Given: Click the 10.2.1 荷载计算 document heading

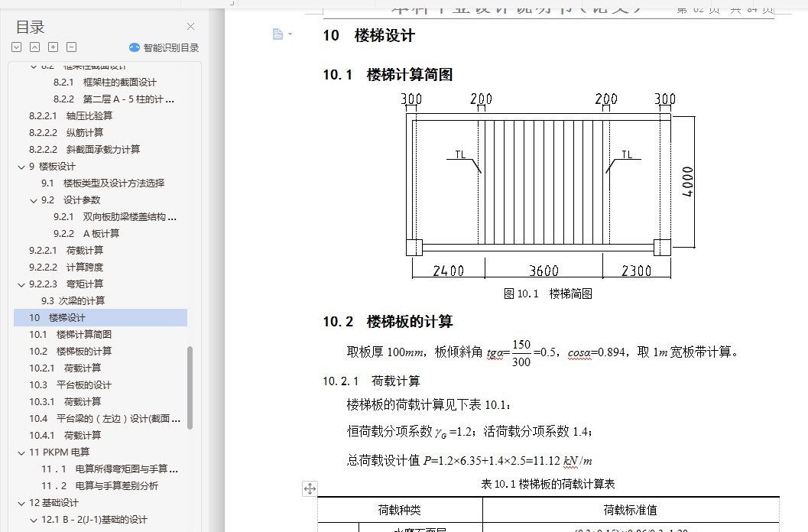Looking at the screenshot, I should point(372,381).
